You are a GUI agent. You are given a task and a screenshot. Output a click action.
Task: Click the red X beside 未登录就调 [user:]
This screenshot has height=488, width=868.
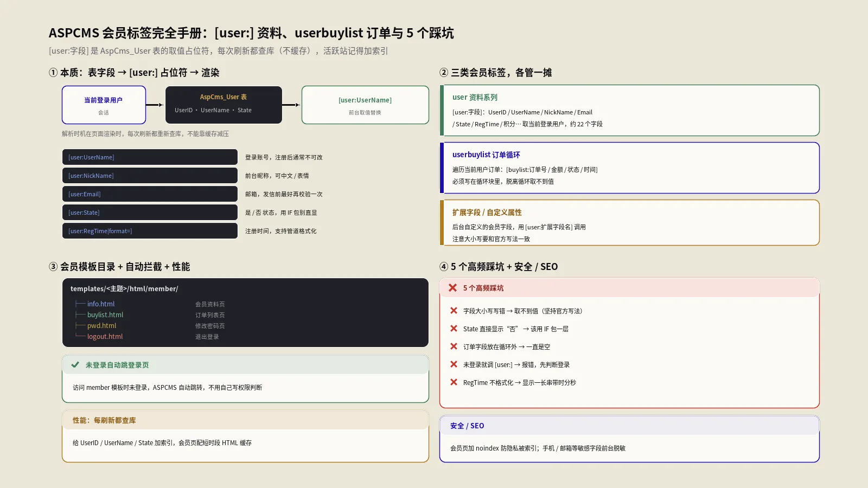(x=454, y=364)
